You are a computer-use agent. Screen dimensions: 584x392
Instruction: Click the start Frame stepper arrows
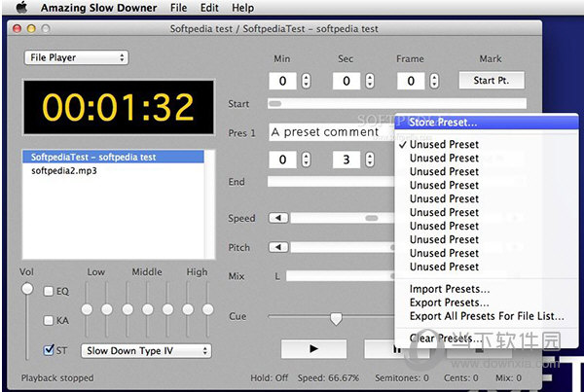point(434,81)
